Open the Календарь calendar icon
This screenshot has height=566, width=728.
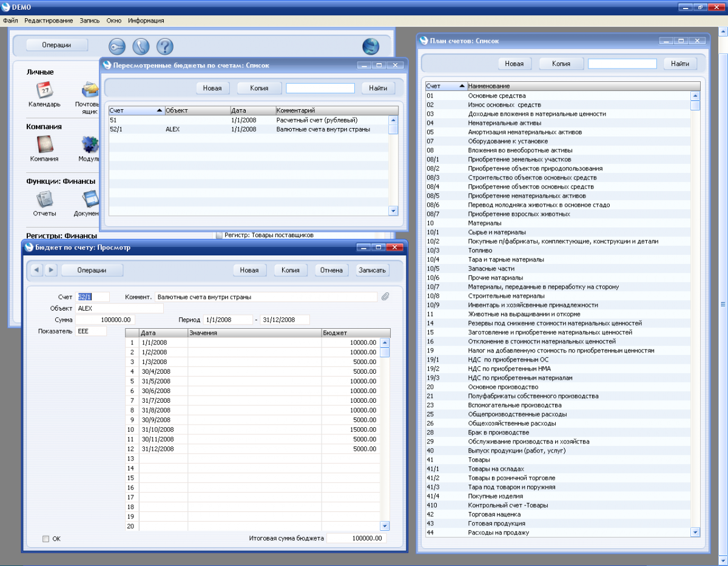(44, 90)
